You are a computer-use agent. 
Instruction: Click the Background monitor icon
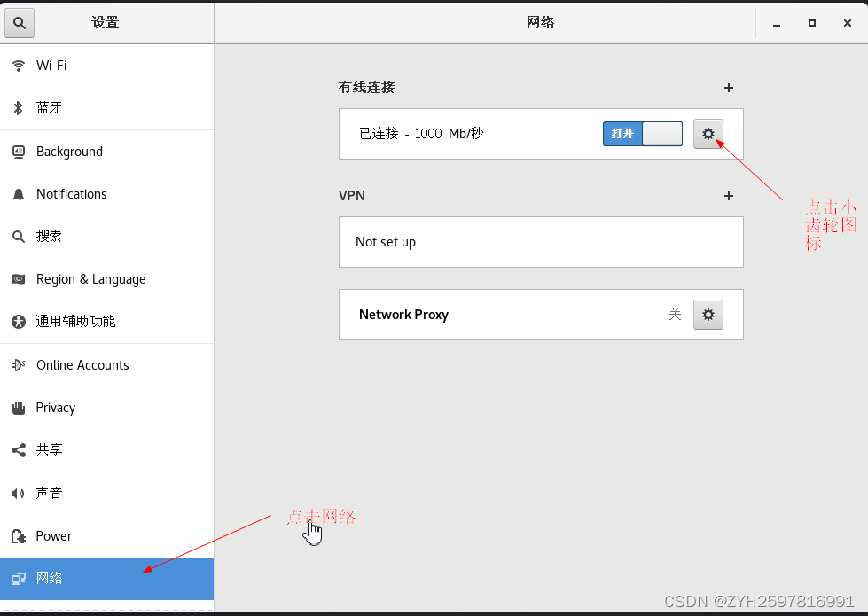tap(19, 152)
